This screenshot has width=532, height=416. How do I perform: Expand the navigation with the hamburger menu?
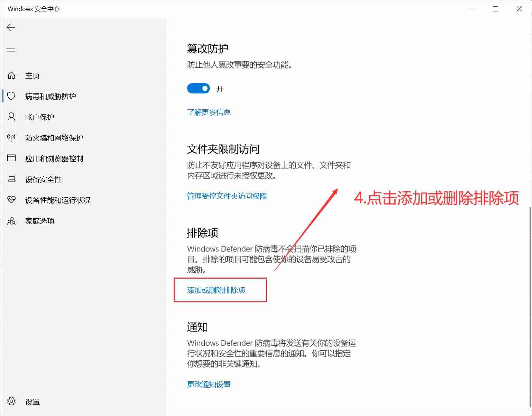(11, 50)
